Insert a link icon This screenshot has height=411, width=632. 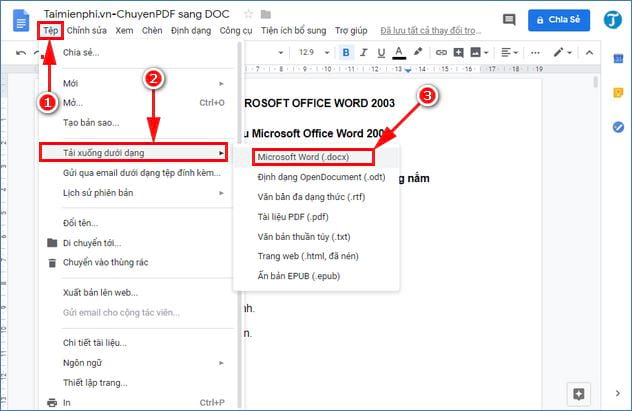pyautogui.click(x=441, y=52)
